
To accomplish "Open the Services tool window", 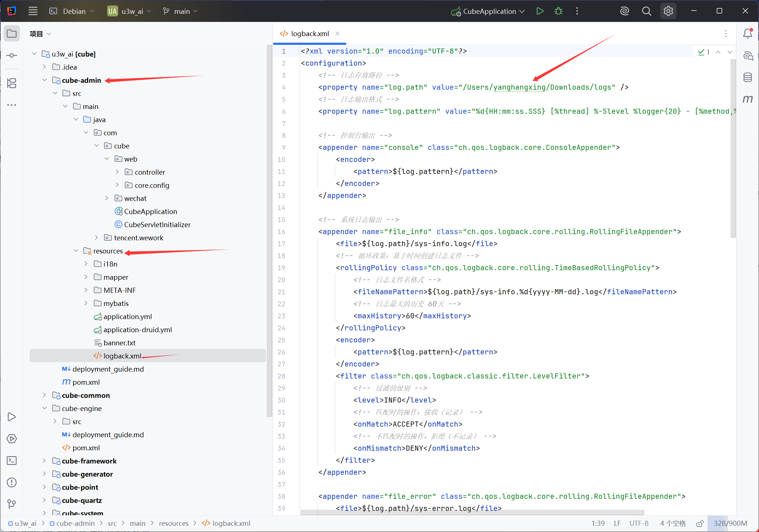I will tap(12, 439).
